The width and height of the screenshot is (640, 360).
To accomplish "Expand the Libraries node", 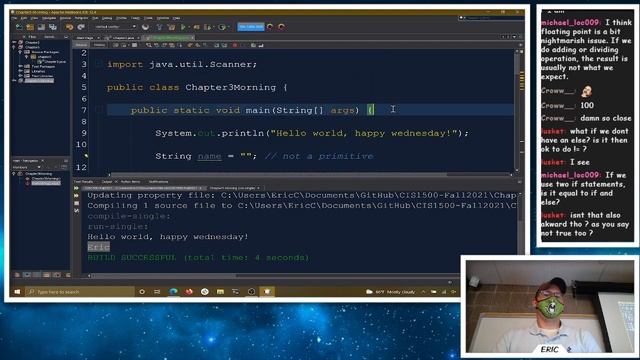I will coord(20,71).
